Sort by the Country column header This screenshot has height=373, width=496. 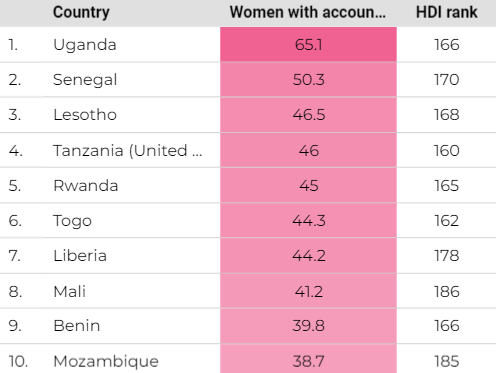81,12
